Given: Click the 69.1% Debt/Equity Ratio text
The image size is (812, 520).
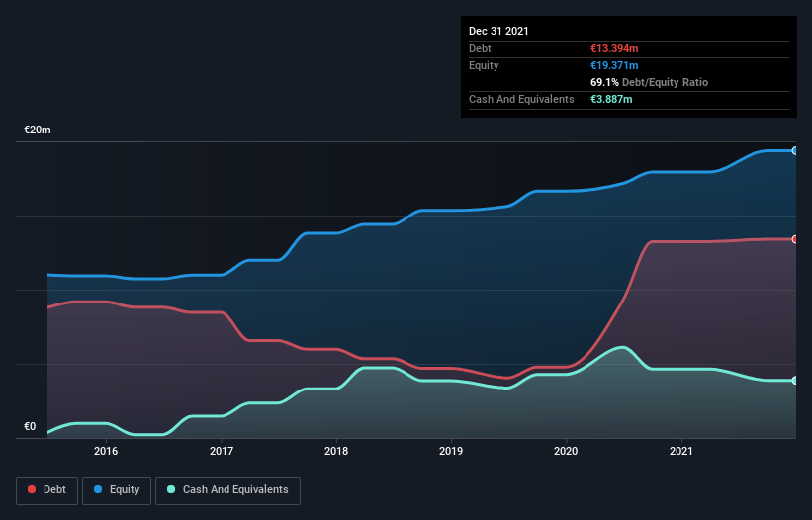Looking at the screenshot, I should pos(650,82).
